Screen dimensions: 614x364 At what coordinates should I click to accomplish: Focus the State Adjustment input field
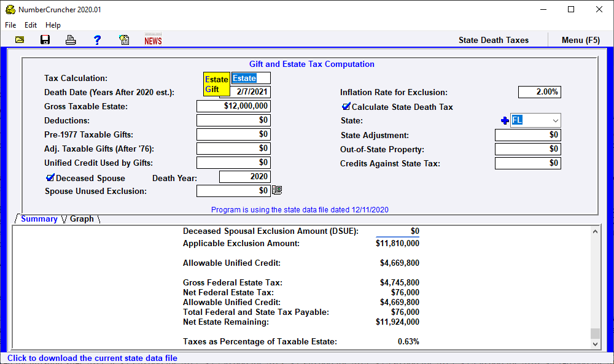click(x=528, y=135)
